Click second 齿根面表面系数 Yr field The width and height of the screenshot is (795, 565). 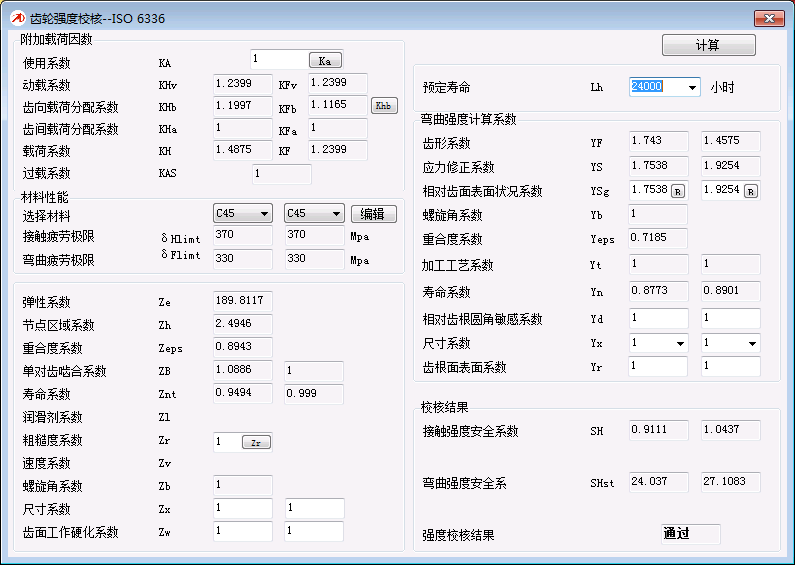pos(731,366)
